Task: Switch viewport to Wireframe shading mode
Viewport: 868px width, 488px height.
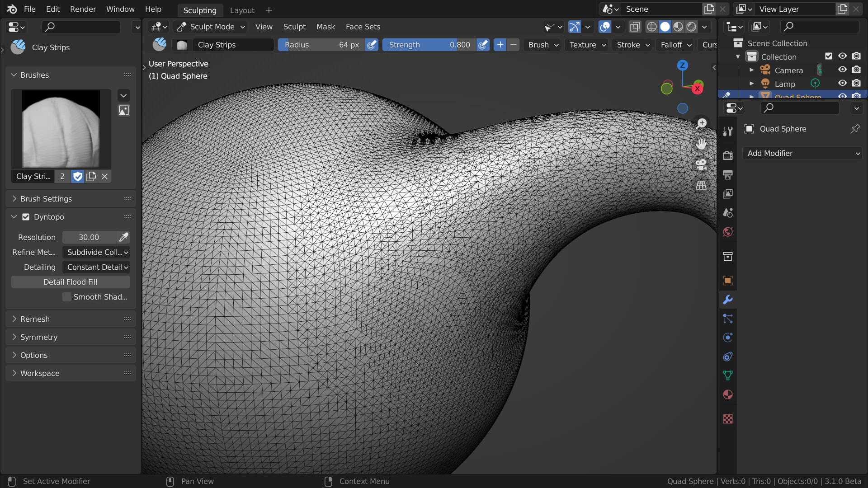Action: coord(652,27)
